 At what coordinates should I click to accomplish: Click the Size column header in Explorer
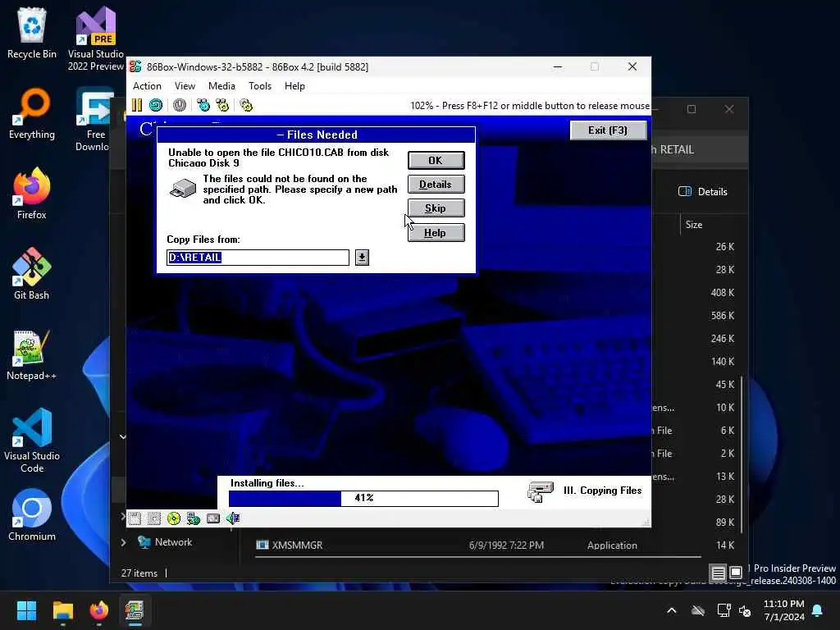[694, 225]
